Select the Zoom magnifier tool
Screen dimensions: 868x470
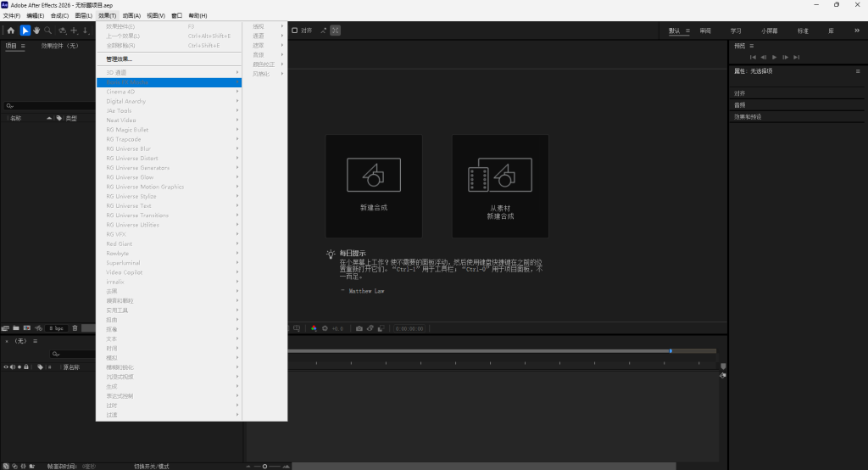48,31
